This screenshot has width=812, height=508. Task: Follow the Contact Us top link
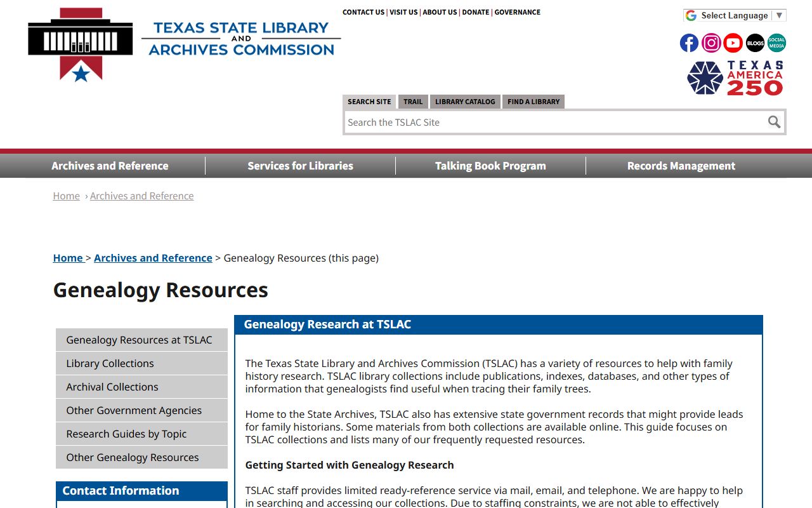[363, 12]
